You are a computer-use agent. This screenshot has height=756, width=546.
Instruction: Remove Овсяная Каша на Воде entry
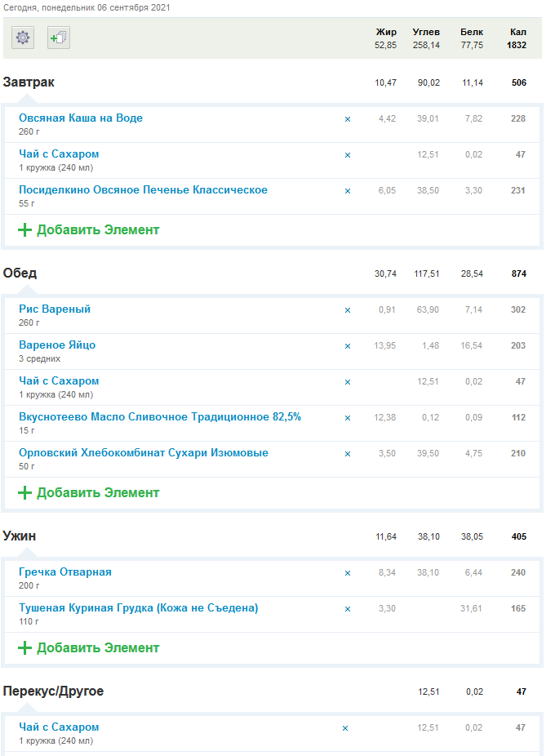coord(347,119)
